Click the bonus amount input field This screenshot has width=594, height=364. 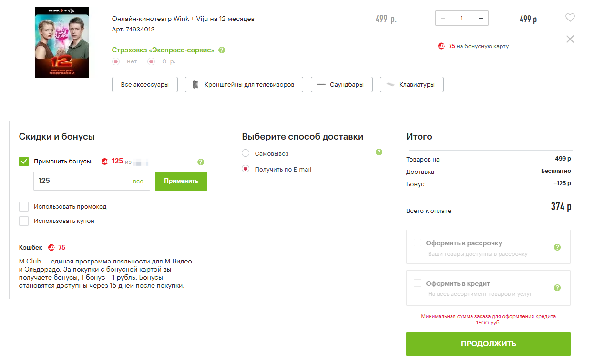(x=81, y=181)
